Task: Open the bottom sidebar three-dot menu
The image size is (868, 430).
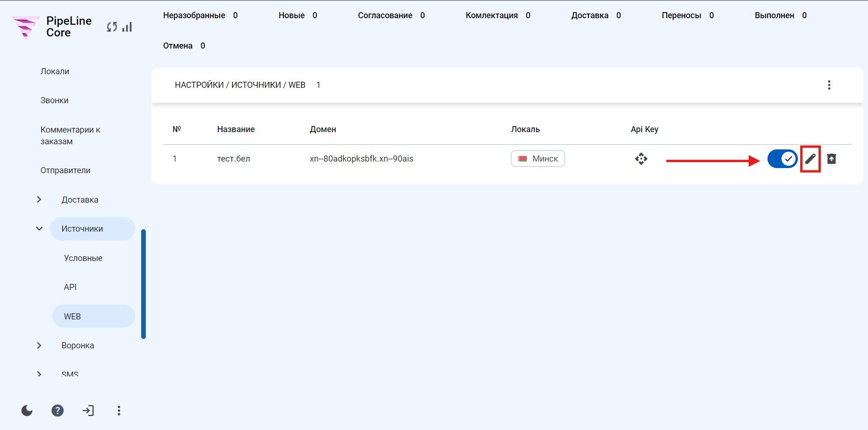Action: pyautogui.click(x=119, y=410)
